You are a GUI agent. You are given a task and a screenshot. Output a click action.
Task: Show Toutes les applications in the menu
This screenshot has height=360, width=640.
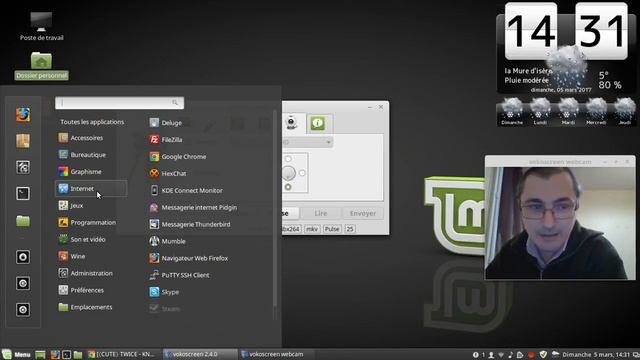(x=92, y=122)
